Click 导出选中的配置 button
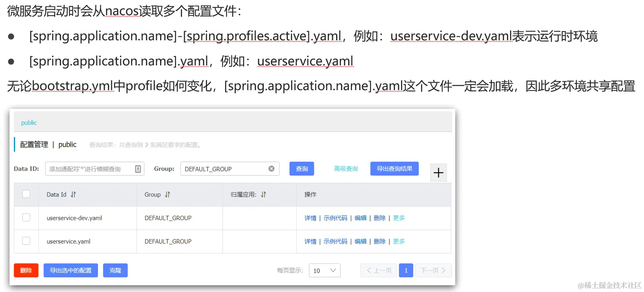Image resolution: width=644 pixels, height=292 pixels. point(71,270)
